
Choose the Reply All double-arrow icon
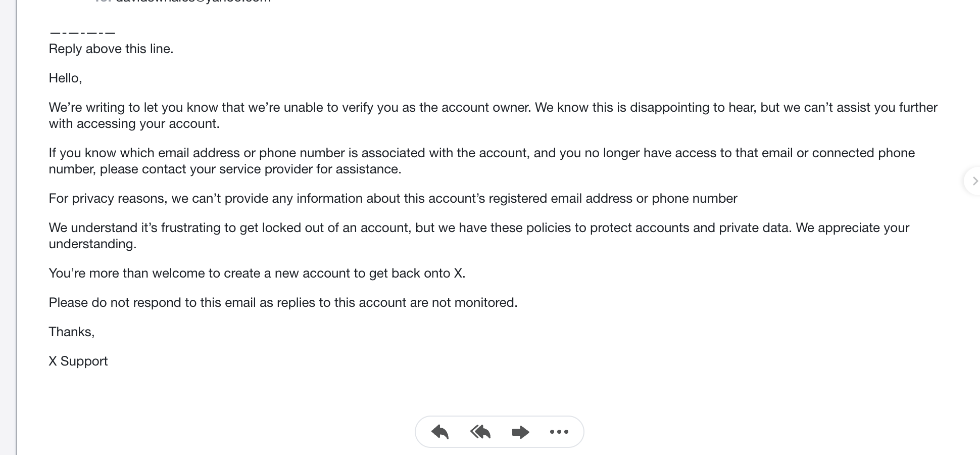coord(480,432)
